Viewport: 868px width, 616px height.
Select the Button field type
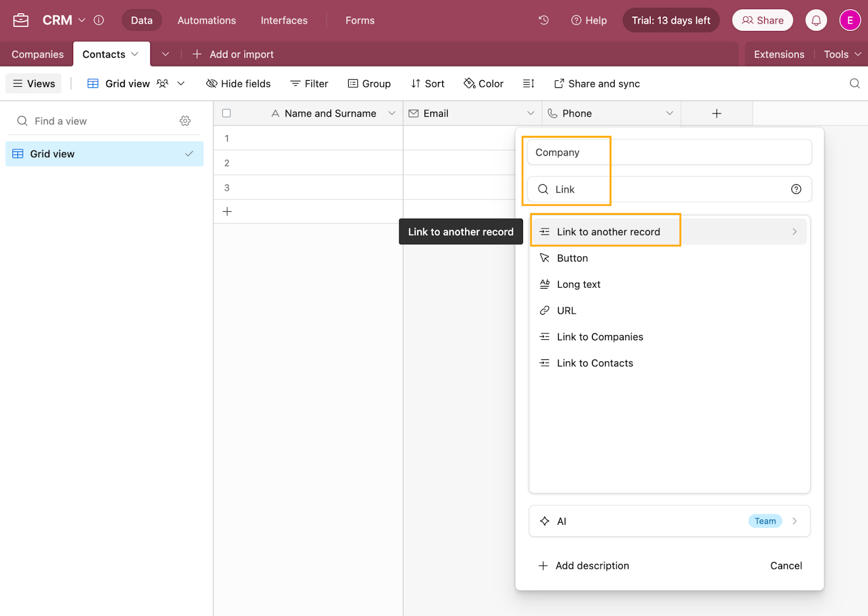[x=669, y=258]
